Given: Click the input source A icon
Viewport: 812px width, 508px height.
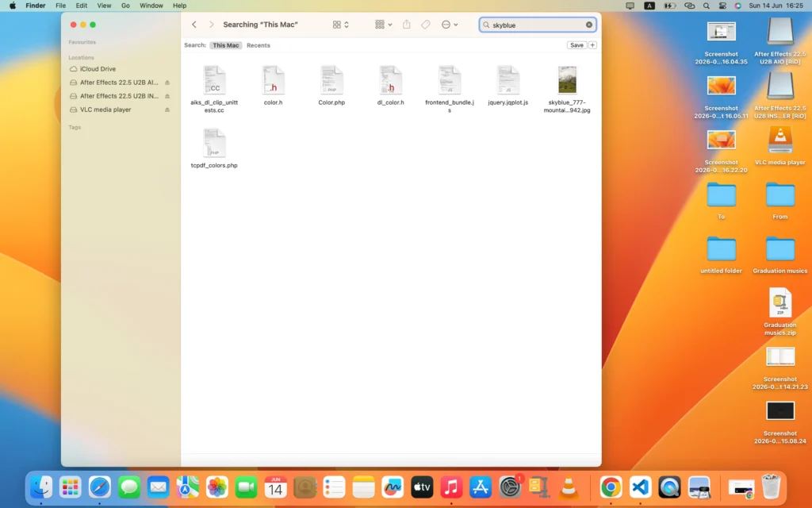Looking at the screenshot, I should [x=649, y=6].
